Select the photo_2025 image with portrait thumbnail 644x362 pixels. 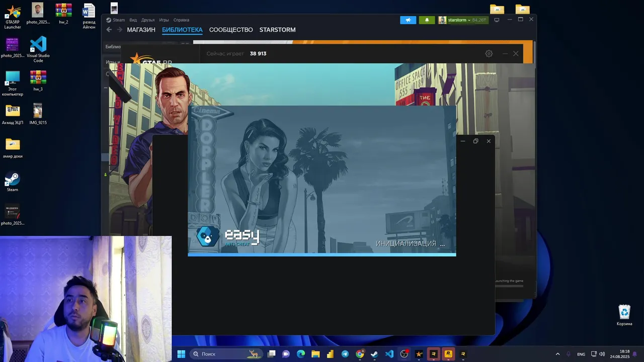pos(38,14)
